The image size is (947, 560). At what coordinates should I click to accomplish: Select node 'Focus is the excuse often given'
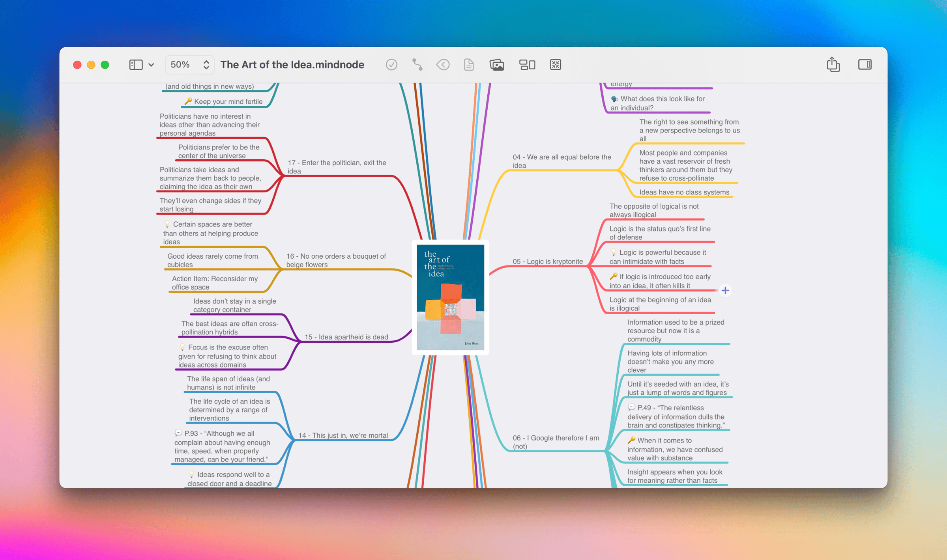(x=227, y=356)
